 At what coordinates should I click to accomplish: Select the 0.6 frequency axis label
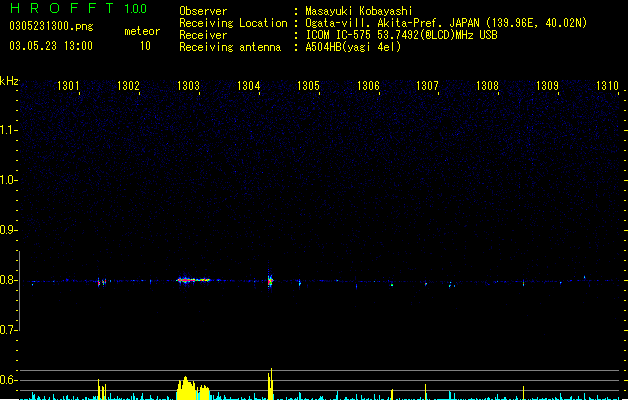pyautogui.click(x=8, y=380)
